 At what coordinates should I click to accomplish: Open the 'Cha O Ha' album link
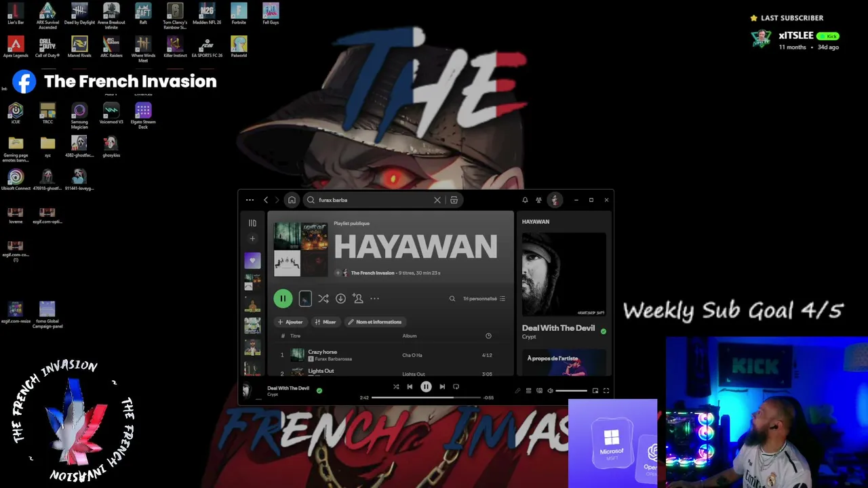(412, 355)
